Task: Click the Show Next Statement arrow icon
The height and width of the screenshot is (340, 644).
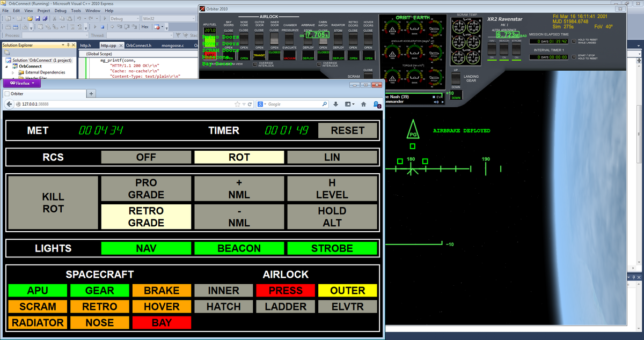Action: pyautogui.click(x=112, y=27)
